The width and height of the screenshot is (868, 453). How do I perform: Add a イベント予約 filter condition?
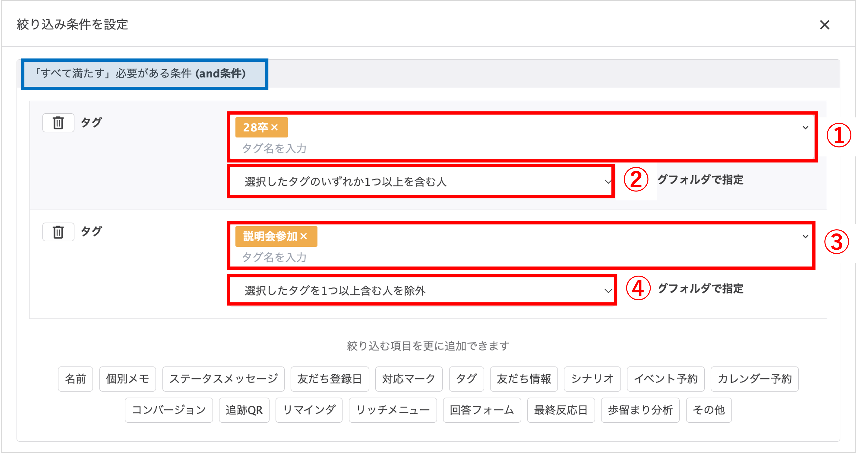pos(666,379)
